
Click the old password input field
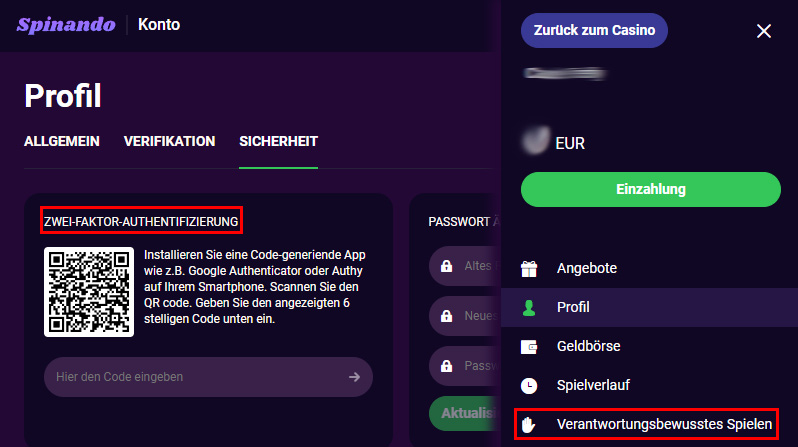[x=465, y=267]
